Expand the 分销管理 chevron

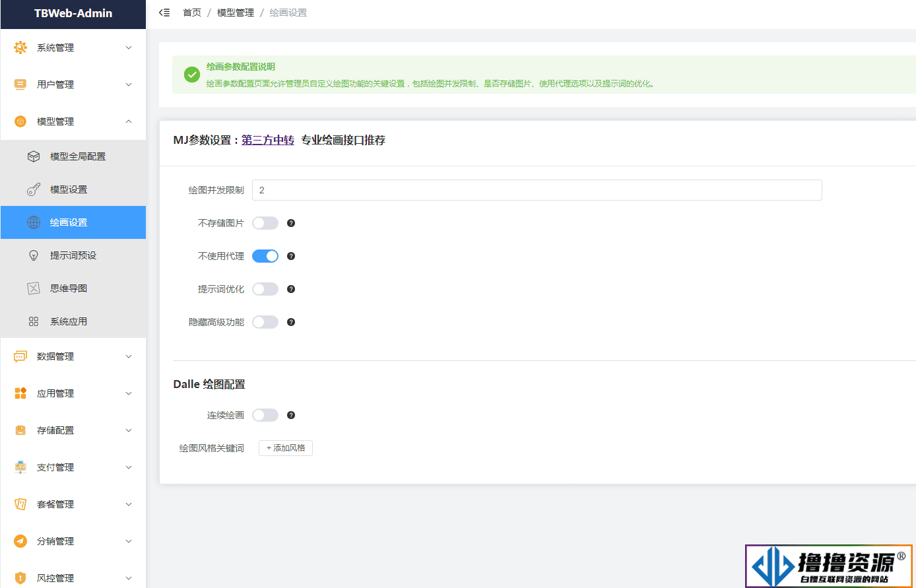click(x=129, y=541)
